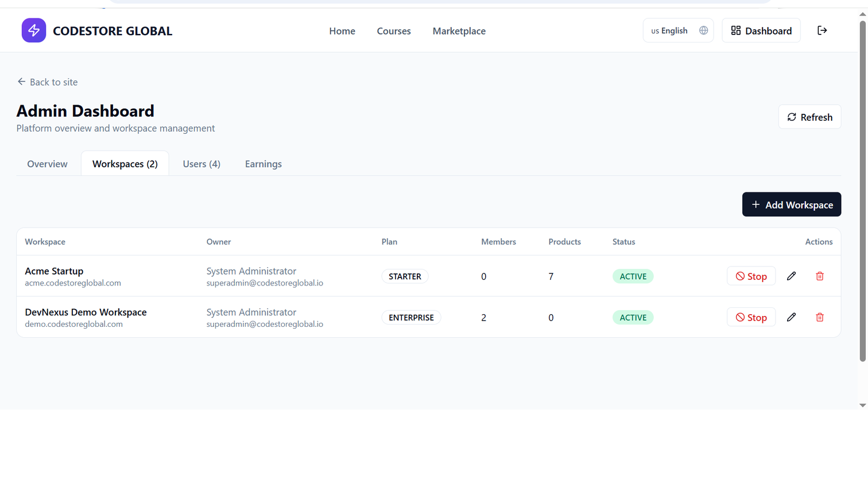Click scrollbar down arrow at bottom right
868x494 pixels.
click(x=862, y=405)
